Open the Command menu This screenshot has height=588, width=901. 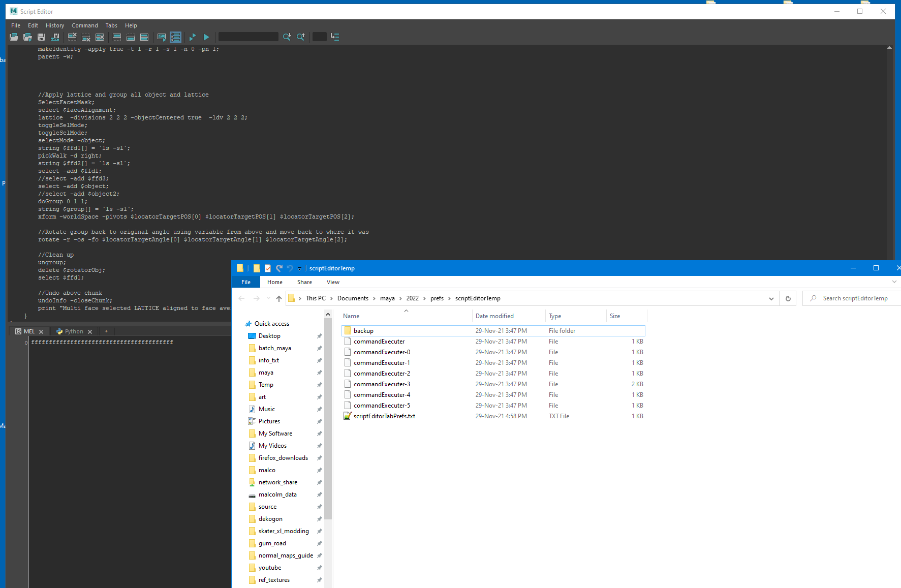pos(85,25)
